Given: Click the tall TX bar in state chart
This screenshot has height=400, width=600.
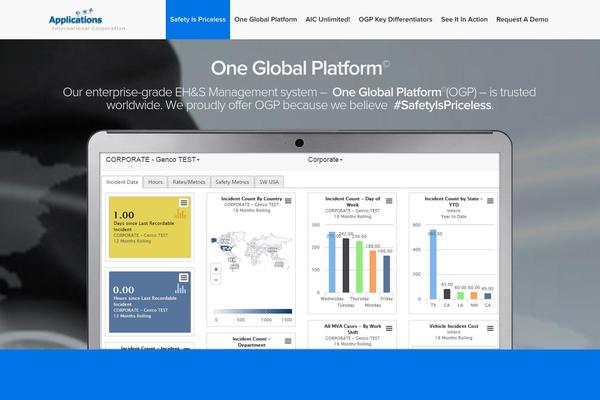Looking at the screenshot, I should click(433, 264).
